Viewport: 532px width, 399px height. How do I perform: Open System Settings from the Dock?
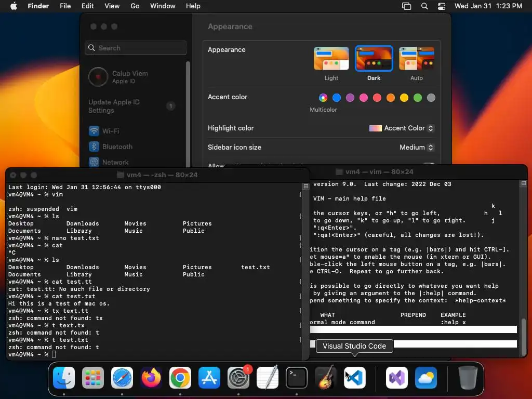[238, 378]
